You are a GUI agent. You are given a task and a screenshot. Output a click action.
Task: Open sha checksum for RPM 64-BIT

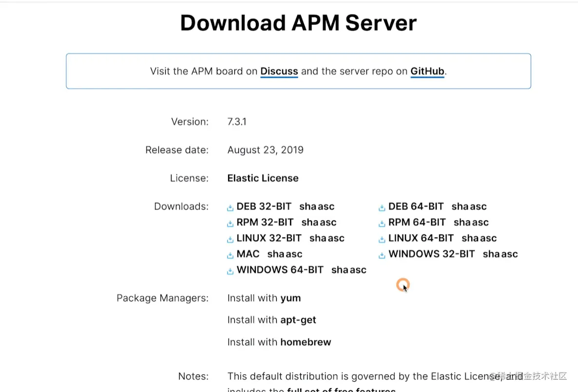coord(462,222)
